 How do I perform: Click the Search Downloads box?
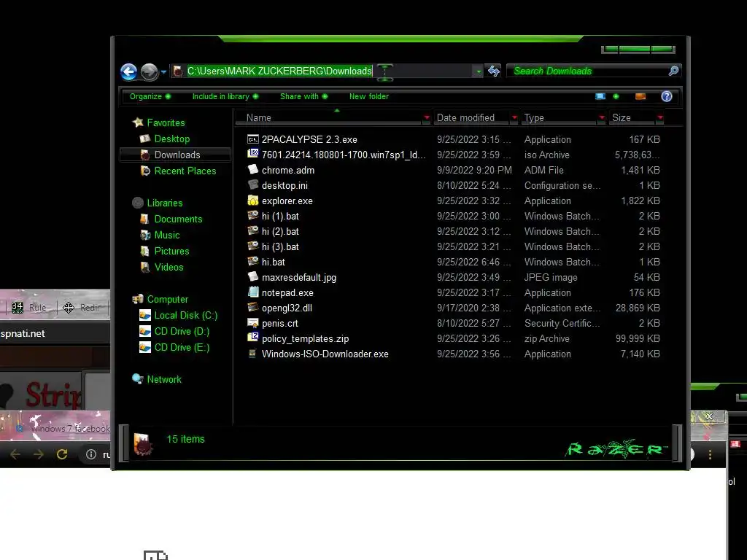click(x=589, y=71)
